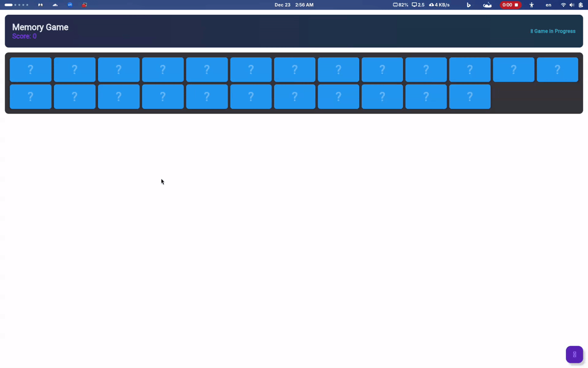Click the battery charging icon
This screenshot has width=588, height=368.
pyautogui.click(x=580, y=5)
